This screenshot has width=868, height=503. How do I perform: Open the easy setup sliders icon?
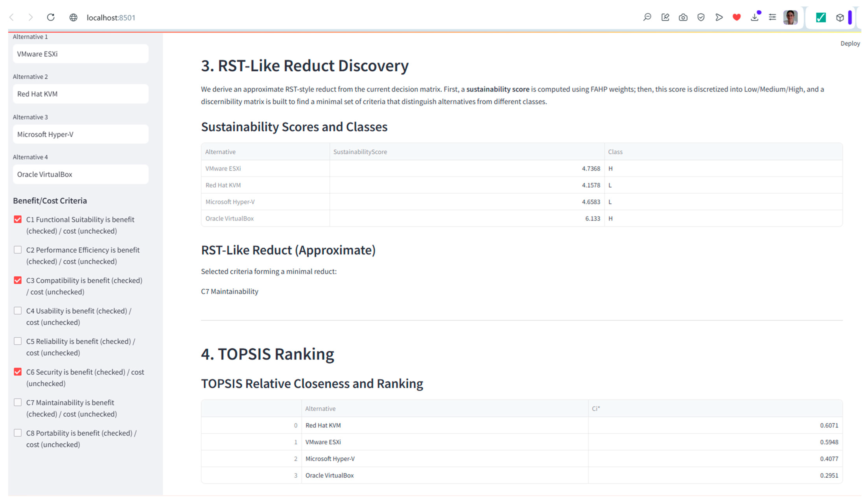773,17
